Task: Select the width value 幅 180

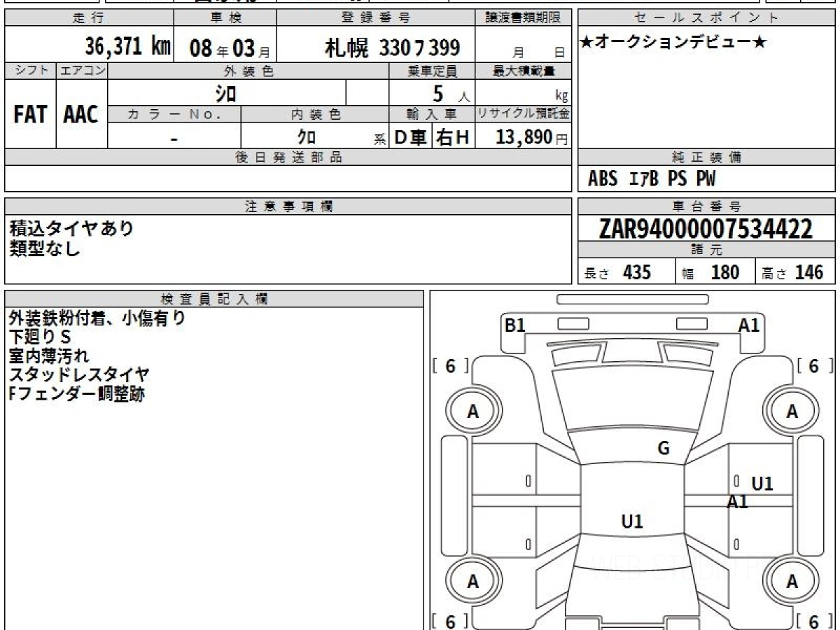Action: click(x=711, y=272)
